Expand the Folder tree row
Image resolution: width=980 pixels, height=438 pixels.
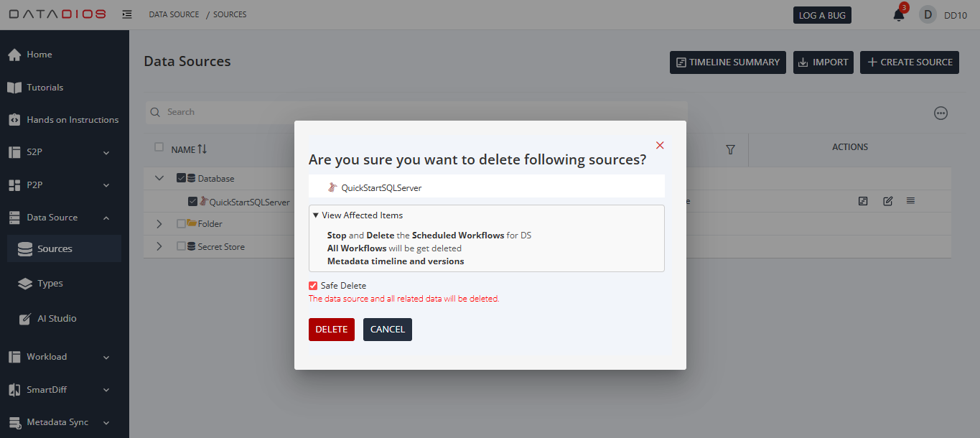tap(159, 224)
